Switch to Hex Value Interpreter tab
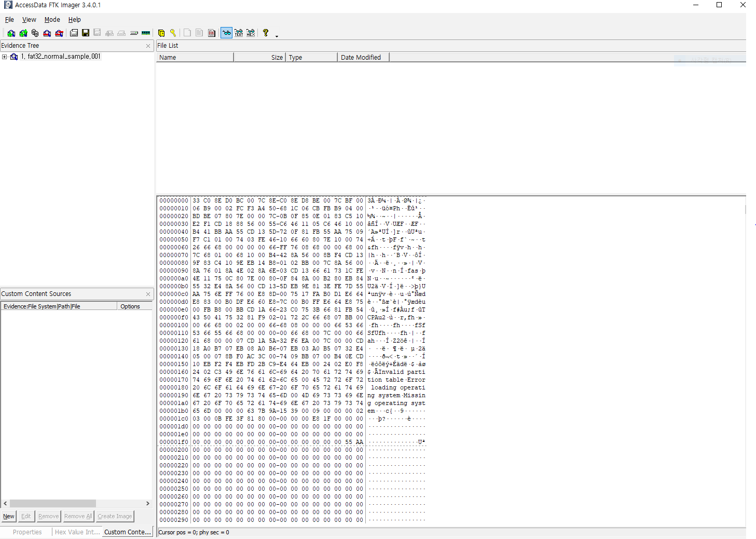This screenshot has height=539, width=756. [x=77, y=532]
